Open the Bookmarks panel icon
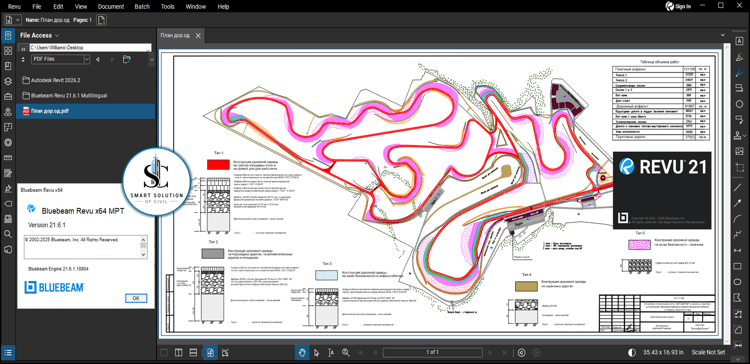The image size is (750, 364). coord(8,66)
